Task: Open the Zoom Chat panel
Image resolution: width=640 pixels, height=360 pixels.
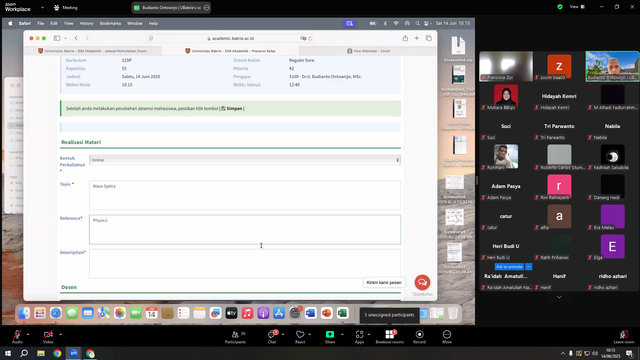Action: point(271,335)
